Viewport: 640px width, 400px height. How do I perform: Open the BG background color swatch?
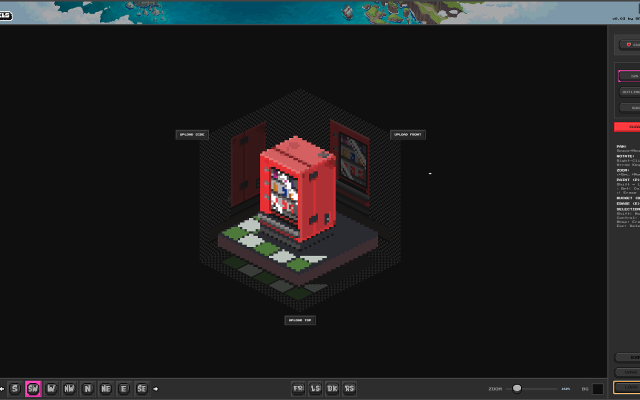(x=598, y=389)
